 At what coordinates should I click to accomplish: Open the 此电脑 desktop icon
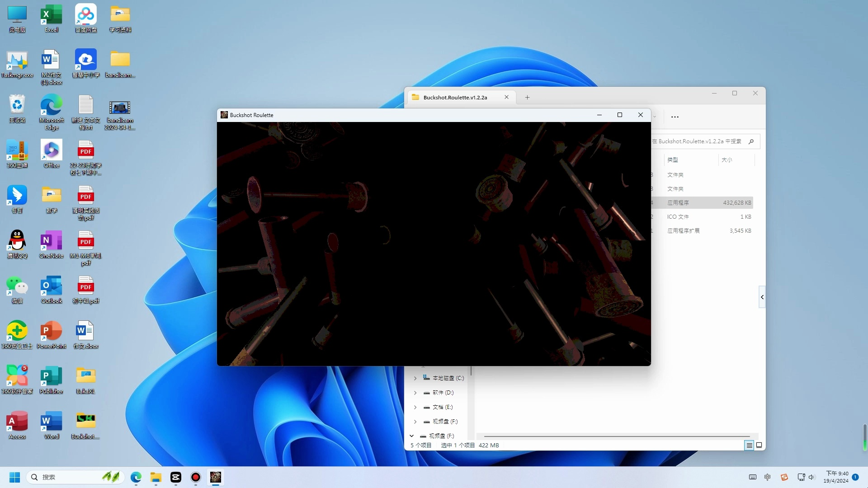(17, 18)
